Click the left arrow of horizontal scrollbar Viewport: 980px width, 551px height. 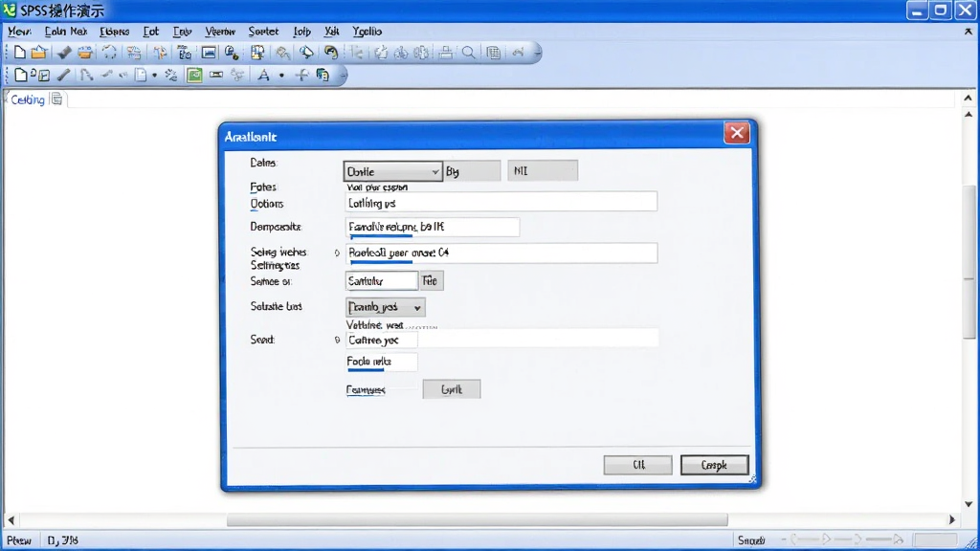click(x=11, y=519)
